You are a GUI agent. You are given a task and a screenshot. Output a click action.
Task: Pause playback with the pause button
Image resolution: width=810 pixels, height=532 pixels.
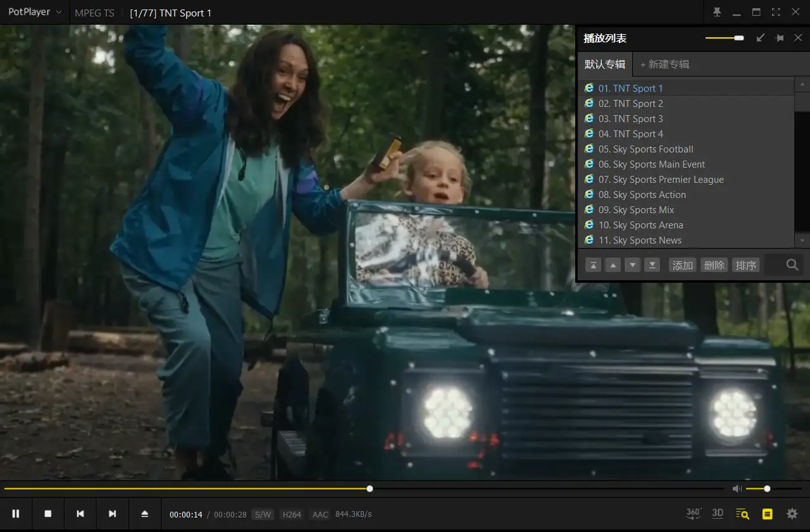point(16,514)
